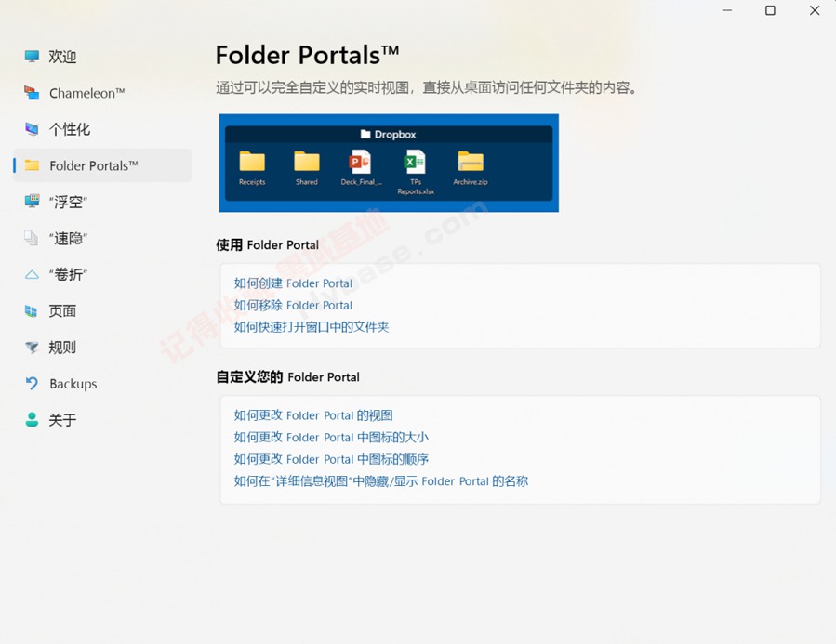
Task: Click the "卷折" roll-up sidebar icon
Action: (30, 274)
